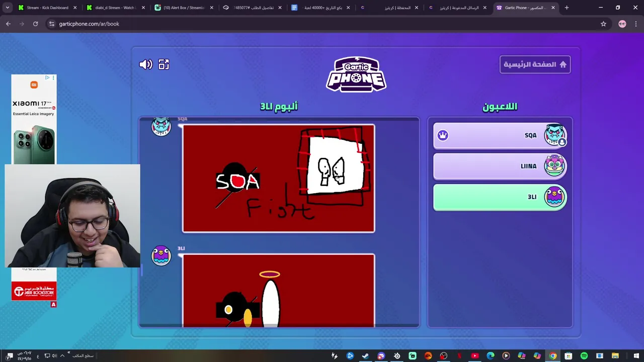This screenshot has width=644, height=362.
Task: Open Steam from the taskbar
Action: (366, 356)
